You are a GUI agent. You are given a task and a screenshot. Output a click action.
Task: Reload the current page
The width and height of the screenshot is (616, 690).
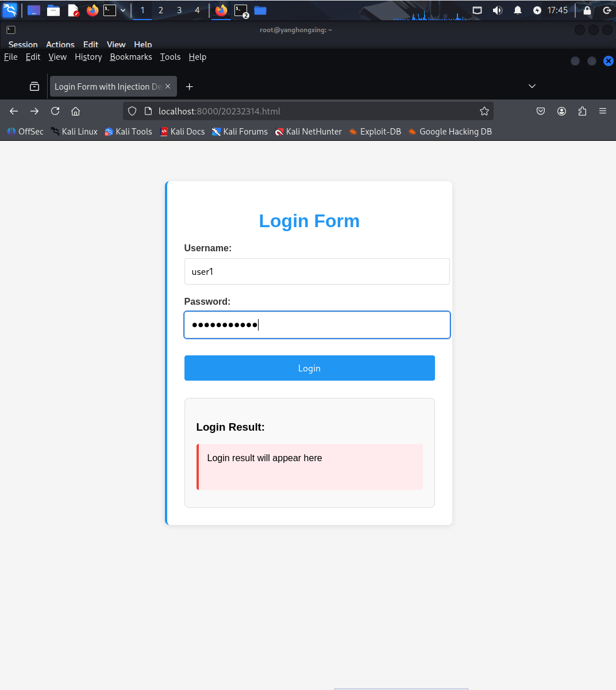click(55, 111)
